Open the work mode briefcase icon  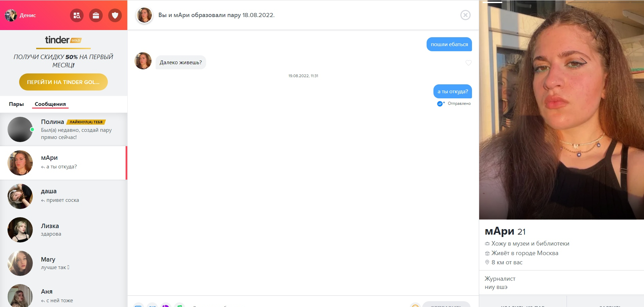(x=96, y=15)
